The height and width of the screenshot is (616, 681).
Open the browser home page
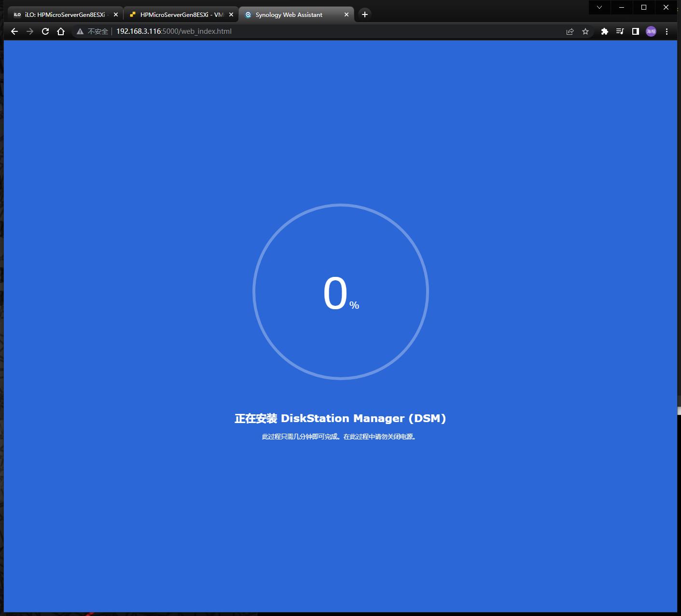61,31
